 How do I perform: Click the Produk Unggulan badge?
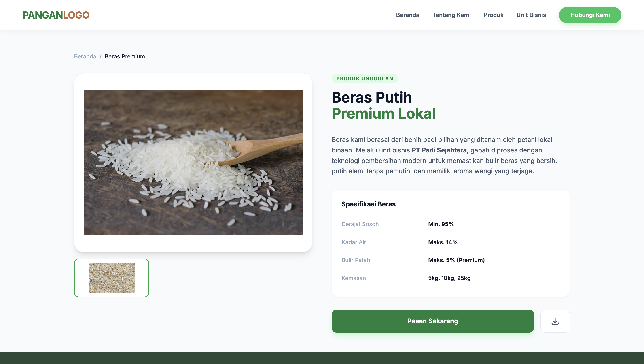[364, 79]
